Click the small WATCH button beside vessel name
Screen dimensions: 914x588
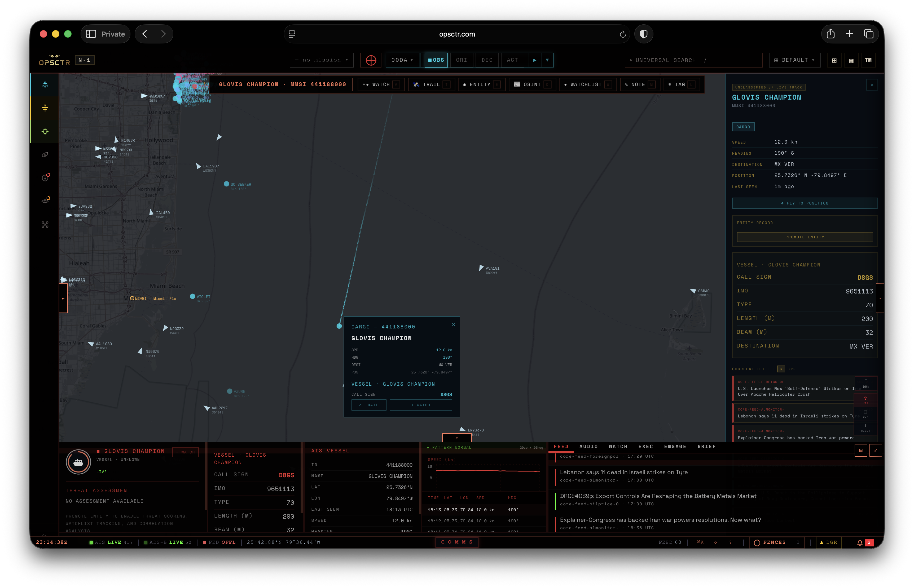[186, 452]
